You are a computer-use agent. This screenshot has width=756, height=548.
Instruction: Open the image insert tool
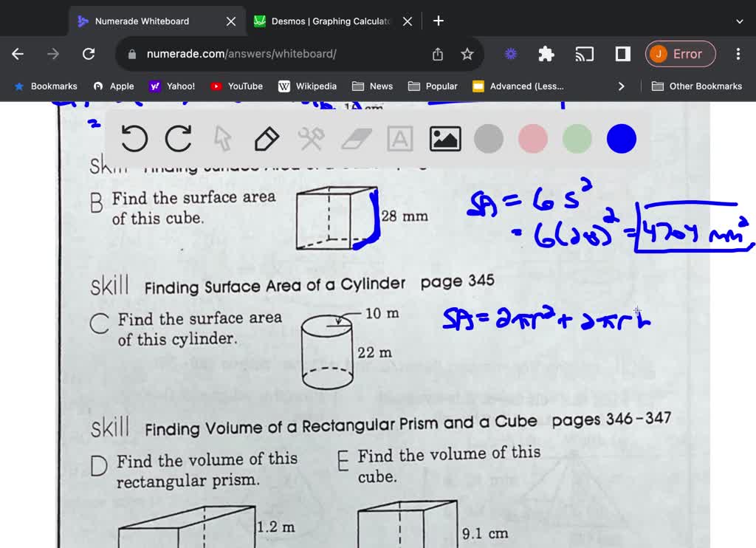coord(444,138)
